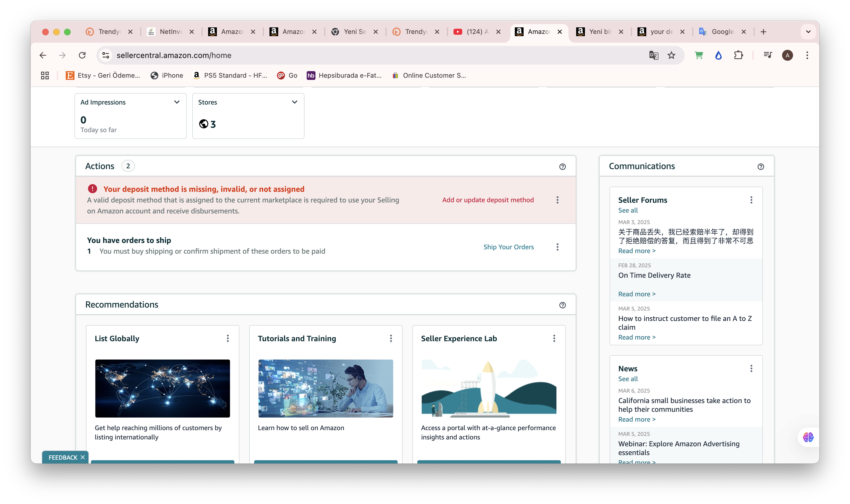Image resolution: width=850 pixels, height=504 pixels.
Task: Click the FEEDBACK button
Action: [x=63, y=457]
